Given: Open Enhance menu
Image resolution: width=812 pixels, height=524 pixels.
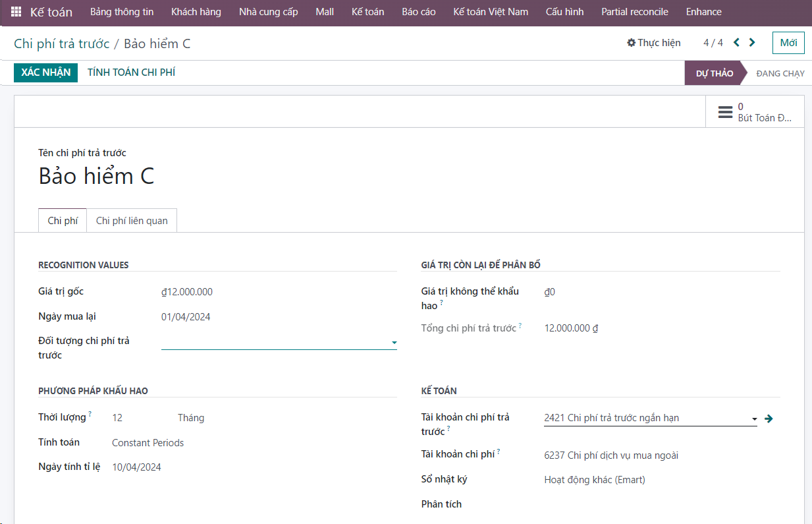Looking at the screenshot, I should point(704,12).
